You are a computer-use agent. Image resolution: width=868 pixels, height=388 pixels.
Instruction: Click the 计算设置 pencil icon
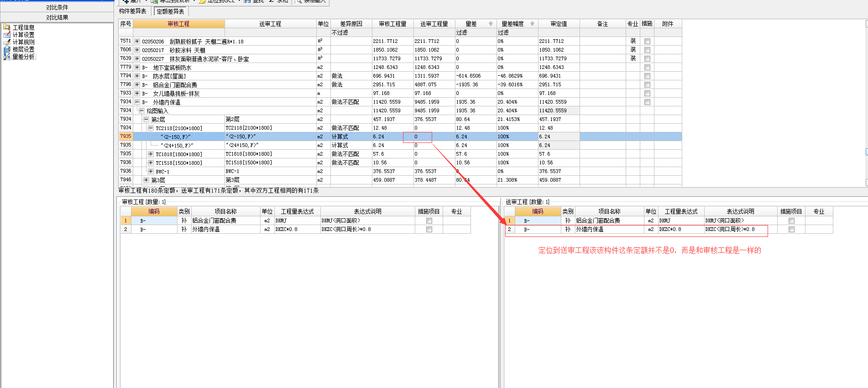coord(7,35)
